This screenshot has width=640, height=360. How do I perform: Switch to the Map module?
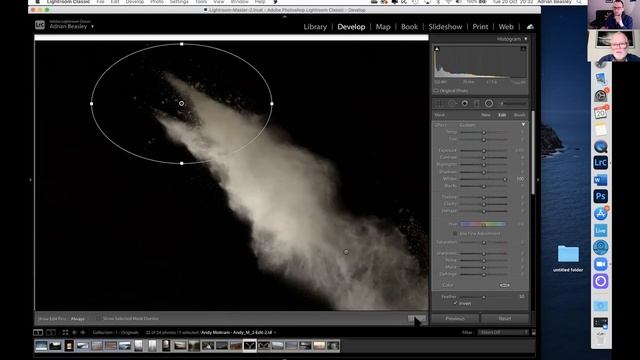point(383,27)
